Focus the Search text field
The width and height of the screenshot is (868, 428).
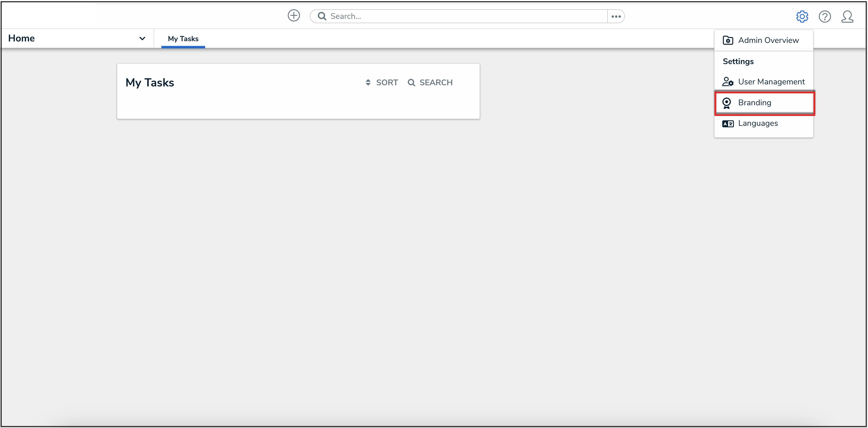click(465, 16)
